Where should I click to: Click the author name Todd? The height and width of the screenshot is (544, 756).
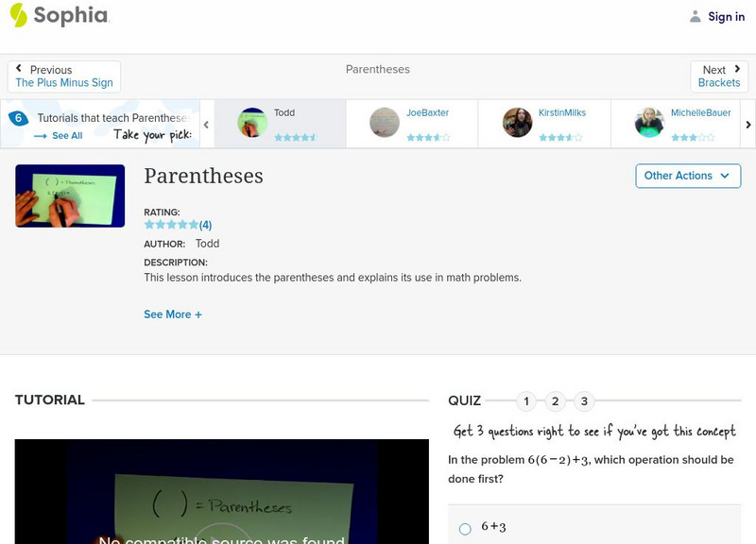207,244
